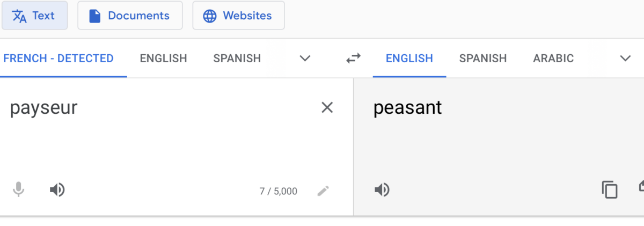Screen dimensions: 644x226
Task: Set the source language to Spanish
Action: [237, 59]
